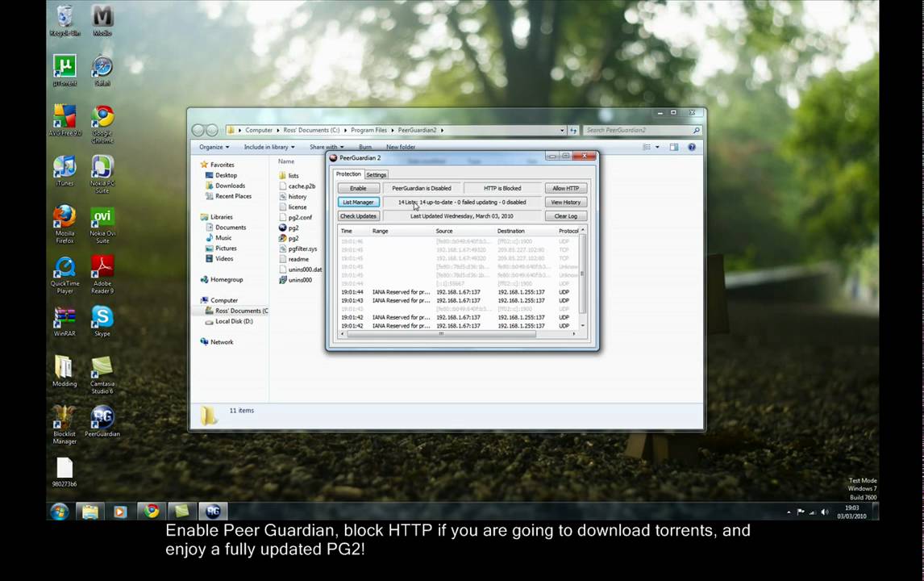924x581 pixels.
Task: Click the Enable button in PeerGuardian
Action: click(358, 188)
